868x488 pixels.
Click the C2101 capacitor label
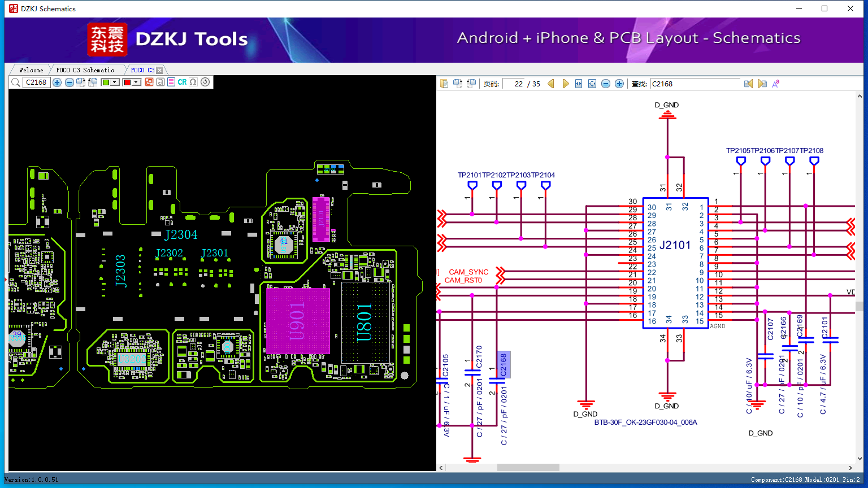824,328
